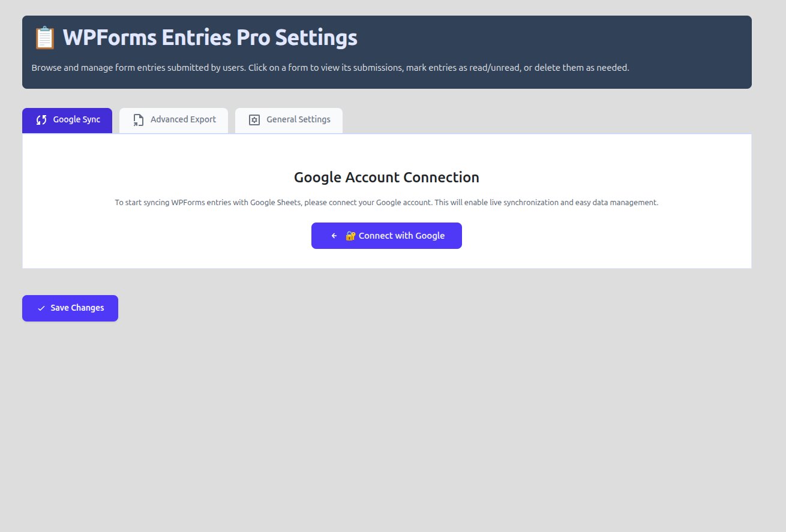
Task: Click the clipboard icon in the header
Action: tap(44, 37)
